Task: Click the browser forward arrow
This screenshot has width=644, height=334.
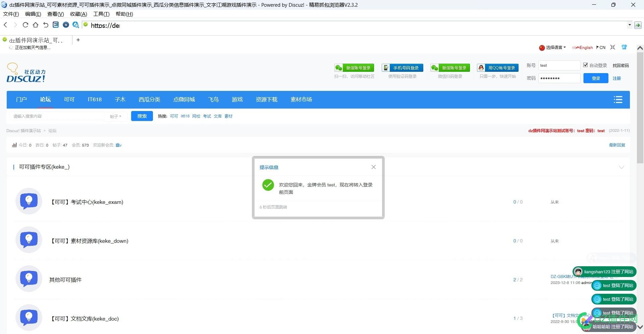Action: [x=15, y=25]
